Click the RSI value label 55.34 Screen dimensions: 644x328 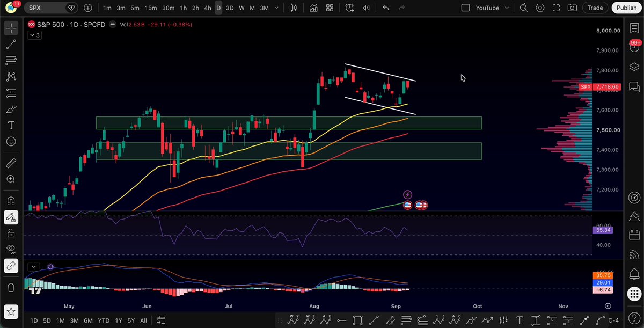pyautogui.click(x=603, y=230)
